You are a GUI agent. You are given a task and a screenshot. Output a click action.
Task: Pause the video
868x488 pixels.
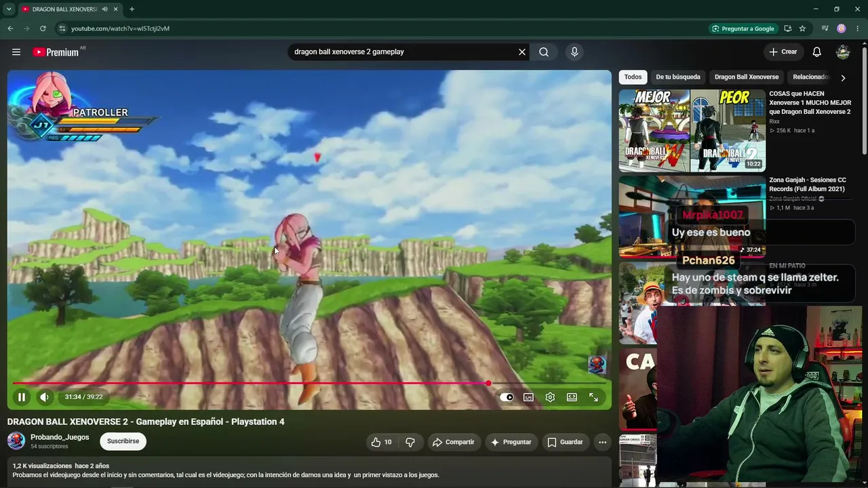pos(22,397)
